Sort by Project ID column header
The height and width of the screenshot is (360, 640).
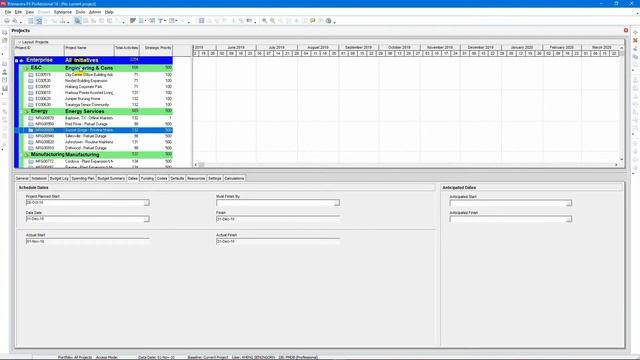39,50
